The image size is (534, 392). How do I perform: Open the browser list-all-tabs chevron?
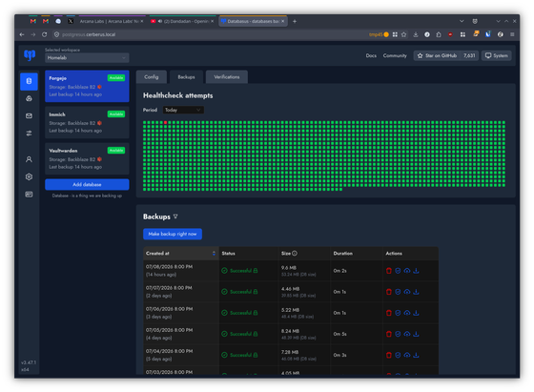(x=462, y=21)
